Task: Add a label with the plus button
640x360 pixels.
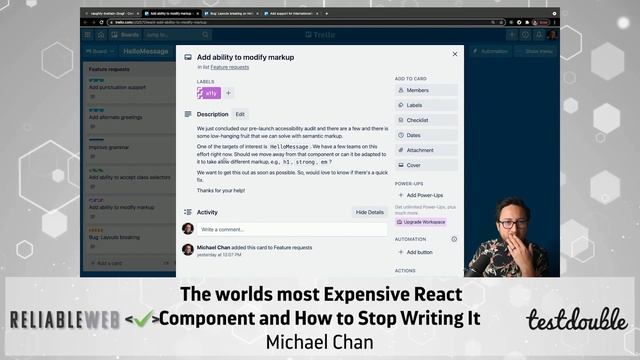Action: [229, 93]
